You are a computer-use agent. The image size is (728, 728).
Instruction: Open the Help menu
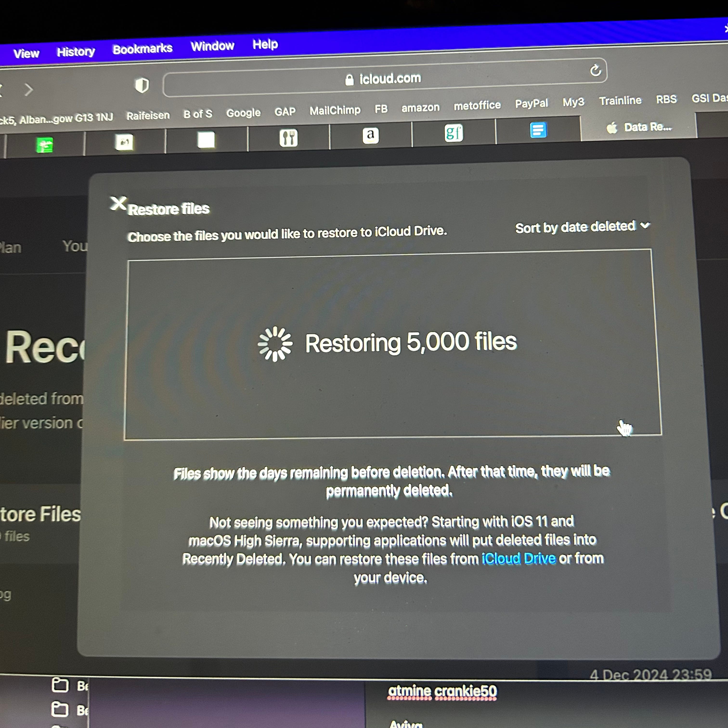(265, 45)
